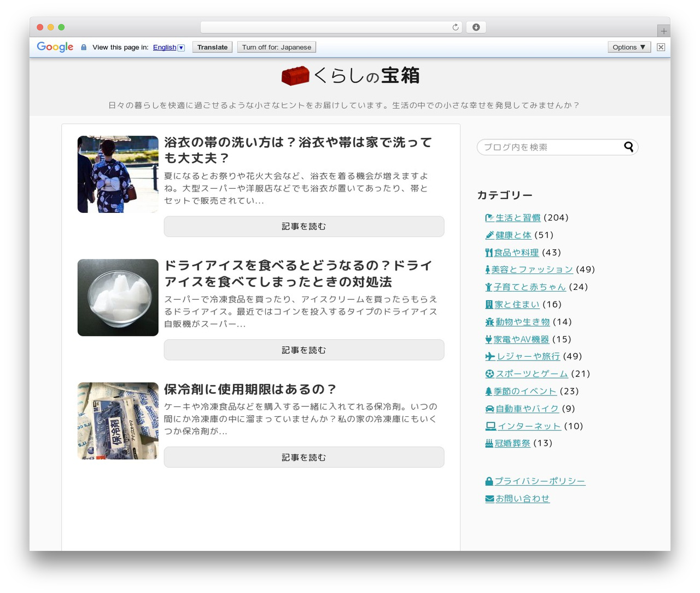Open article title 保冷剤に使用期限はあるの？

tap(250, 389)
